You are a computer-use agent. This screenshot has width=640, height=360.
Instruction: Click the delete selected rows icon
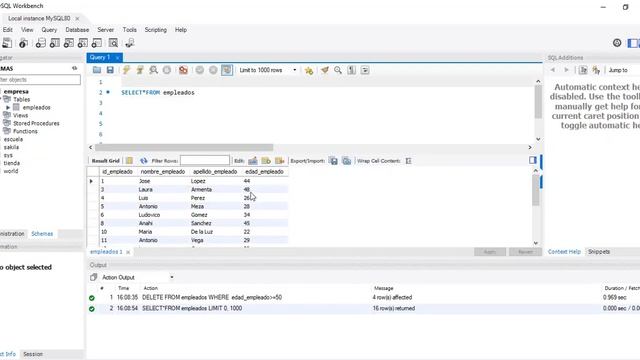point(280,161)
